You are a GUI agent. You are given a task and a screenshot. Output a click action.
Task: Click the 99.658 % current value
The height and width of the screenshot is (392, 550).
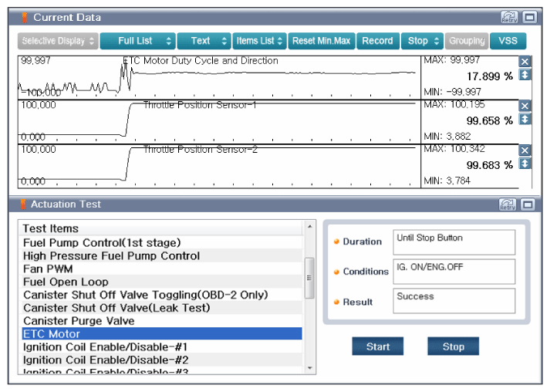click(x=489, y=120)
